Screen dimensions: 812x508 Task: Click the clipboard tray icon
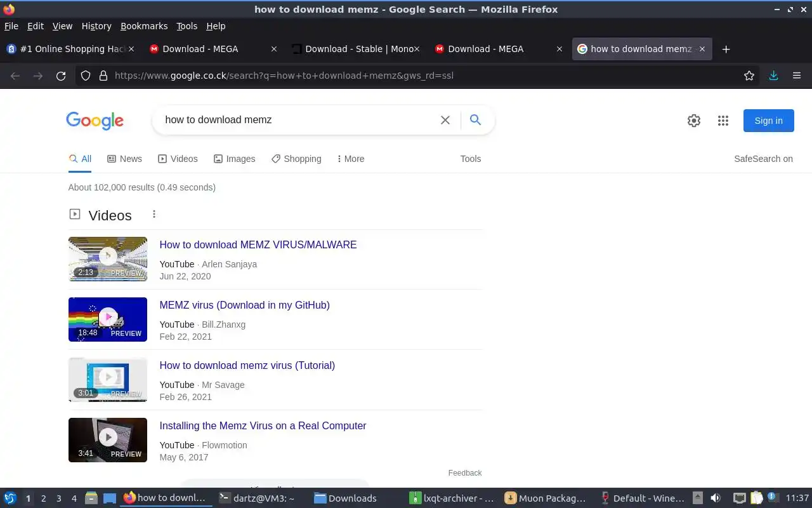coord(756,498)
